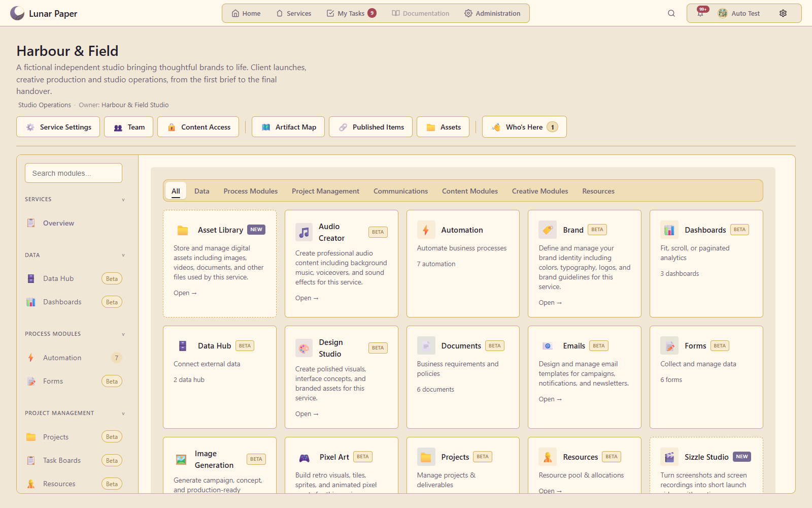Collapse the Services sidebar section

123,200
